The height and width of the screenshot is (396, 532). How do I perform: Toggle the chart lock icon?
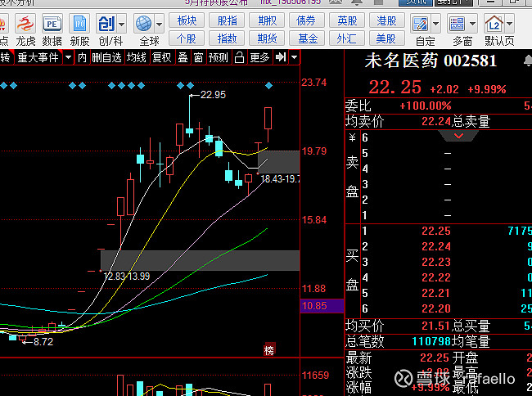coord(239,57)
